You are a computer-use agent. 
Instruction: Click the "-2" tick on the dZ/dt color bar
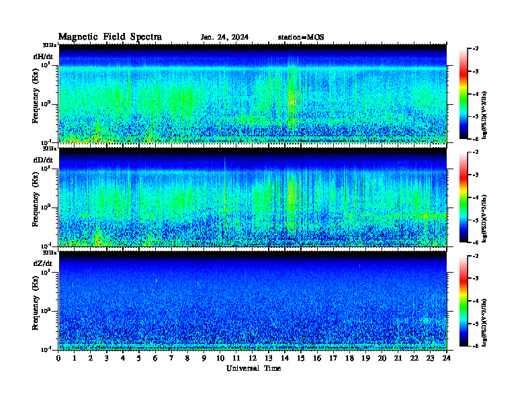pos(475,256)
